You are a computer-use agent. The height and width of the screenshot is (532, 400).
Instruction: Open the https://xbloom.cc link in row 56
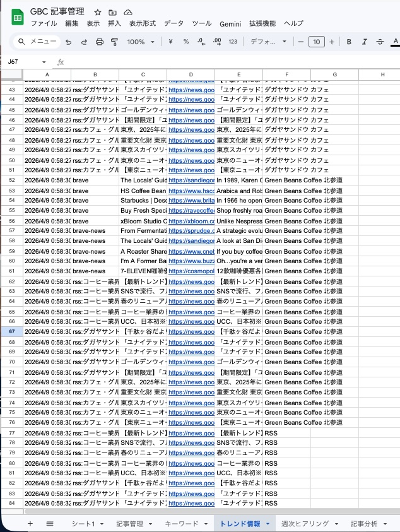coord(191,222)
